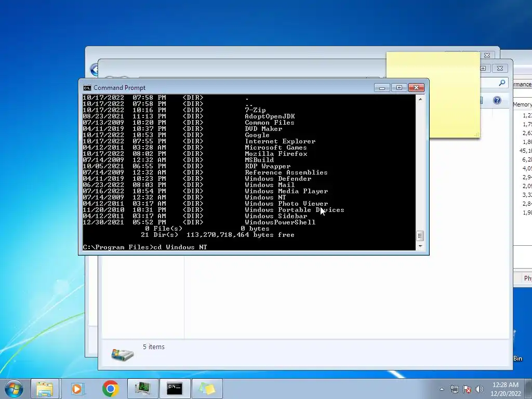Launch Windows Media Player from the taskbar
532x399 pixels.
coord(77,389)
